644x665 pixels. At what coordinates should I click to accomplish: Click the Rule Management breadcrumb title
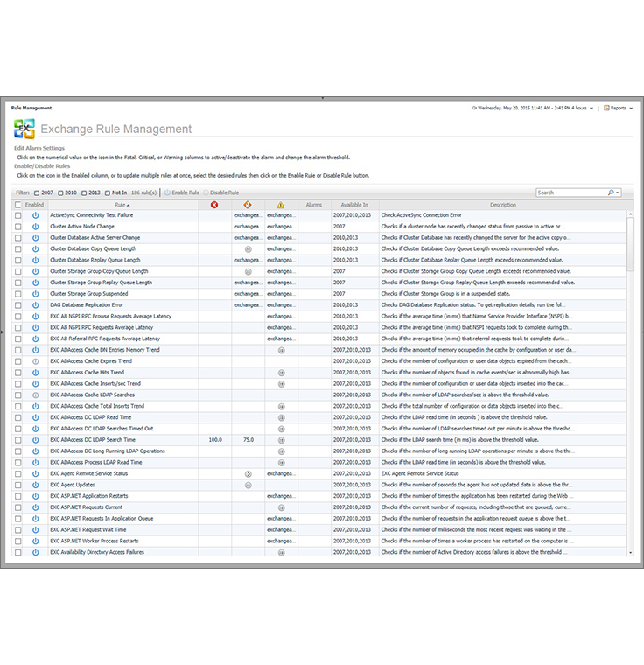point(31,108)
